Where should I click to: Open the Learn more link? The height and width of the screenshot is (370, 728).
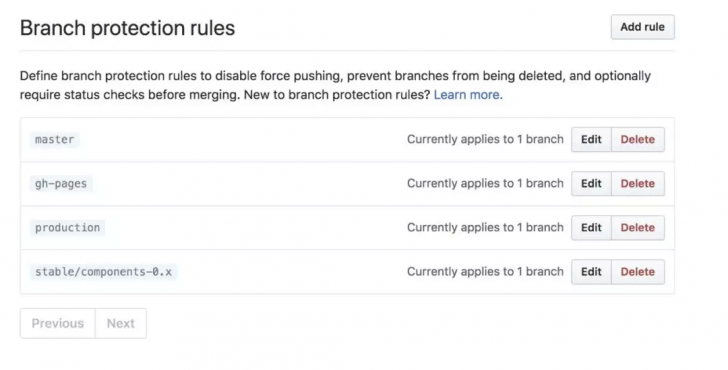point(468,95)
